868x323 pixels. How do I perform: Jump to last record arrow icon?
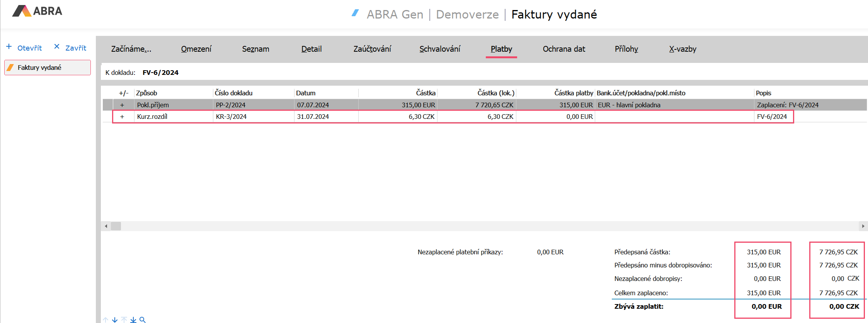(133, 320)
